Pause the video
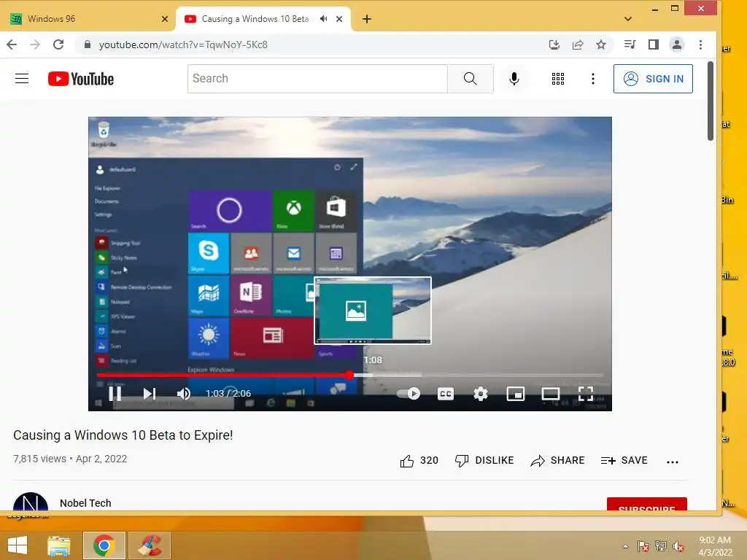The width and height of the screenshot is (747, 560). (x=115, y=393)
